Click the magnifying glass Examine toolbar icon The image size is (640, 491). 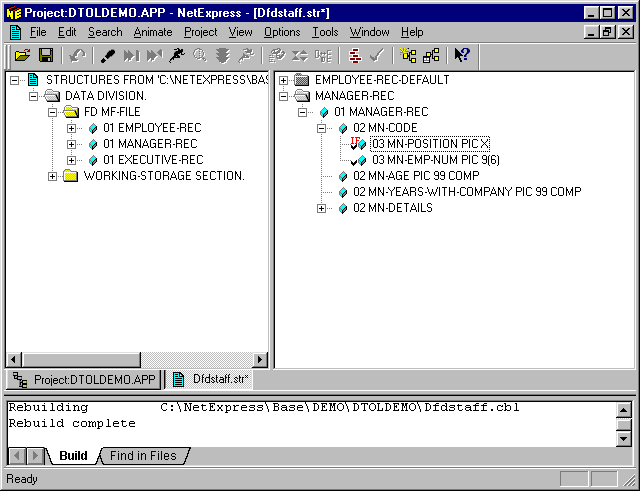click(x=200, y=55)
